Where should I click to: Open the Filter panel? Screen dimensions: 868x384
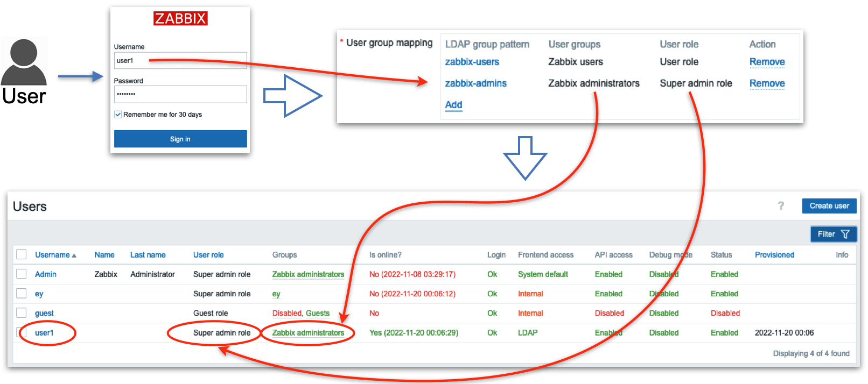point(833,234)
